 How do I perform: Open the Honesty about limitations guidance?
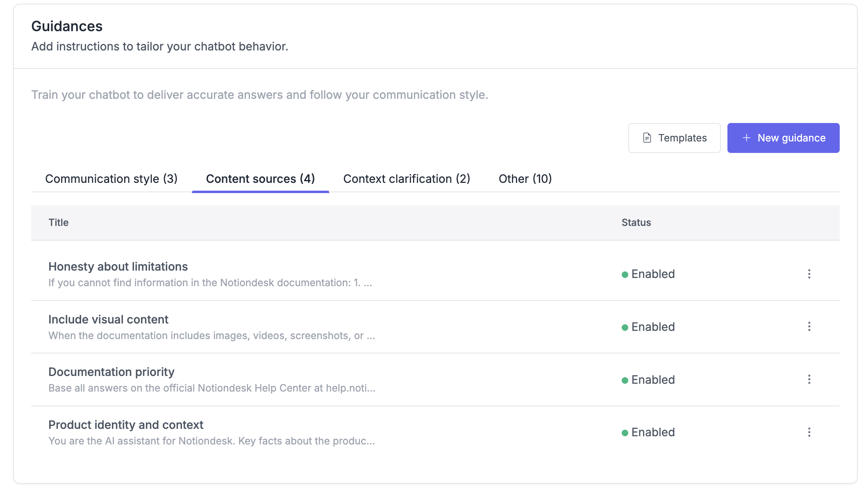click(x=118, y=267)
